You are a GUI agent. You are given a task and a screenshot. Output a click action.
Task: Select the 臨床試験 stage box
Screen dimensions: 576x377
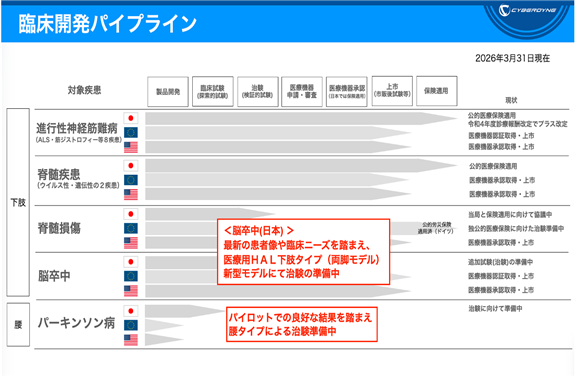pyautogui.click(x=213, y=91)
